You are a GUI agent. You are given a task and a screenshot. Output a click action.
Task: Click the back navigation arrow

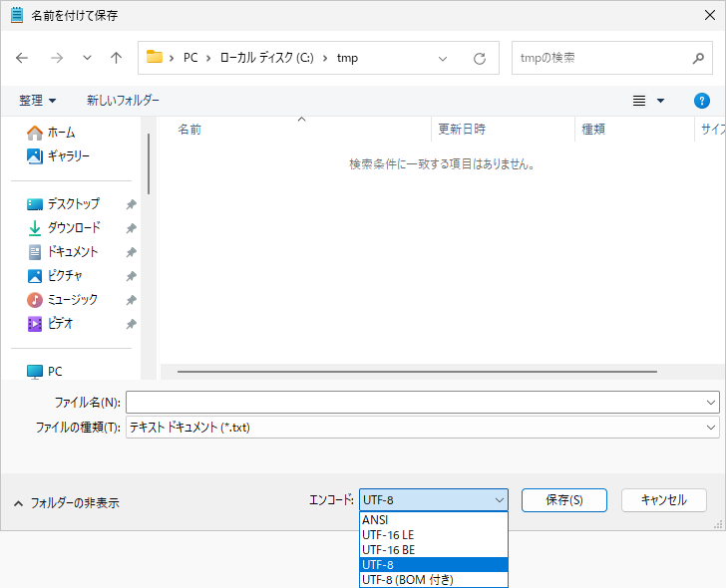23,58
